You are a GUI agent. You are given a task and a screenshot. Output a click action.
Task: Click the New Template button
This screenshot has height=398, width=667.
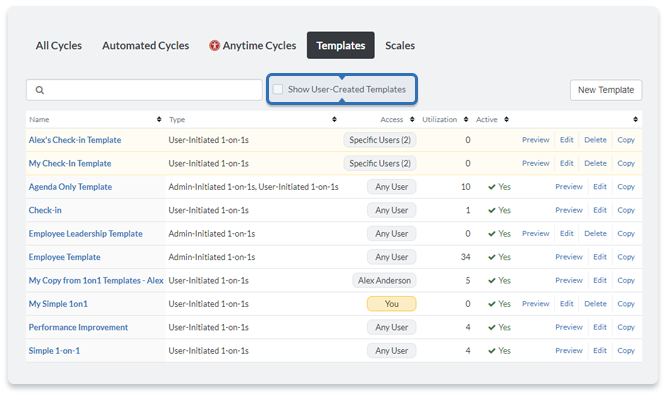tap(606, 90)
